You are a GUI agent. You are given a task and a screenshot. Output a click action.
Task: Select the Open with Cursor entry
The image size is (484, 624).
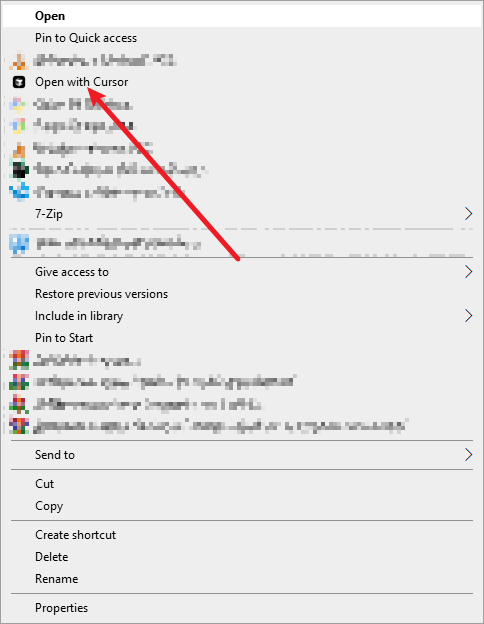[x=242, y=82]
